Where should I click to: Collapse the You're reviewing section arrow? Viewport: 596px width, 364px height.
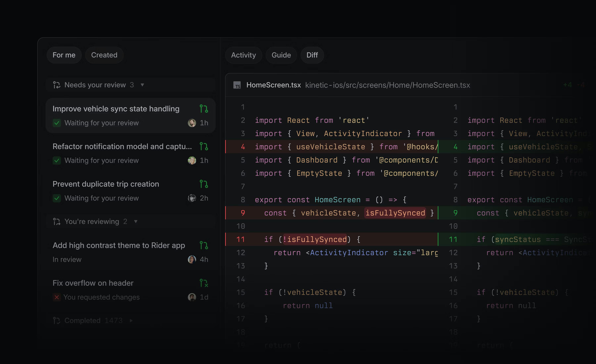(x=136, y=221)
